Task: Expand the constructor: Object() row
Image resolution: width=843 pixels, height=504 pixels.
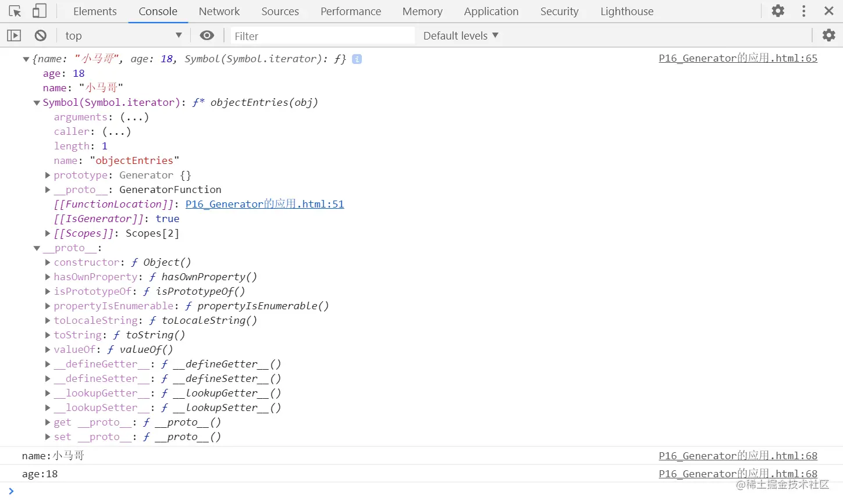Action: pos(48,262)
